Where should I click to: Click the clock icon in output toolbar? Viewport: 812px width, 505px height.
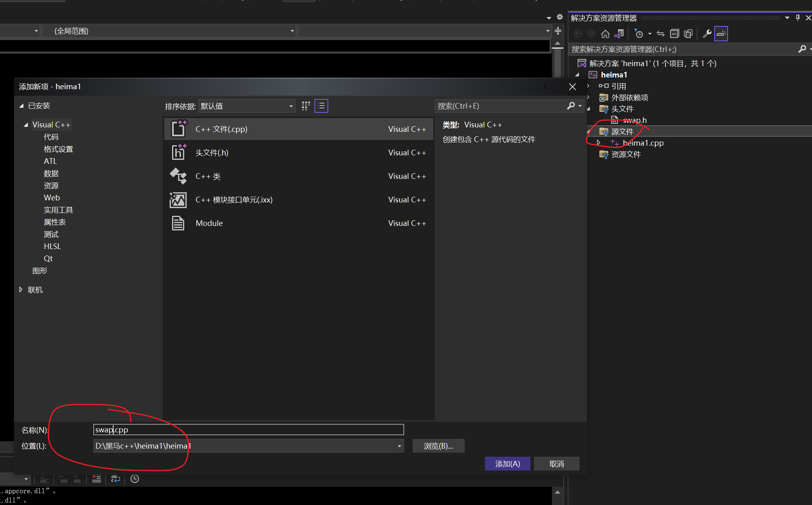[135, 479]
